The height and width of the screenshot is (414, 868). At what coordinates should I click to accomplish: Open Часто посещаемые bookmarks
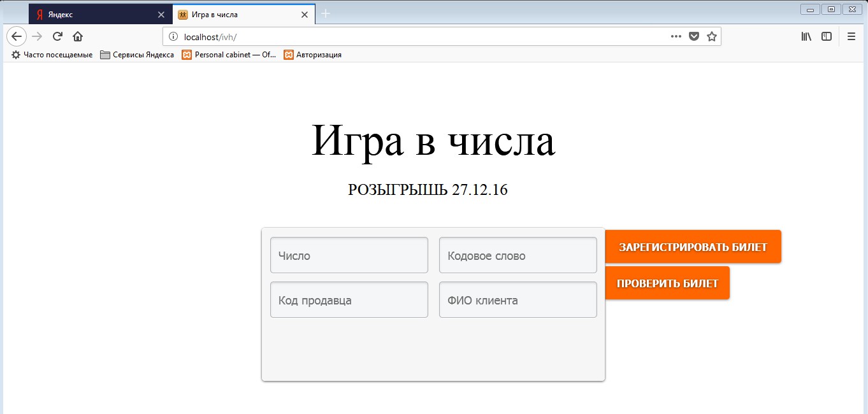52,55
